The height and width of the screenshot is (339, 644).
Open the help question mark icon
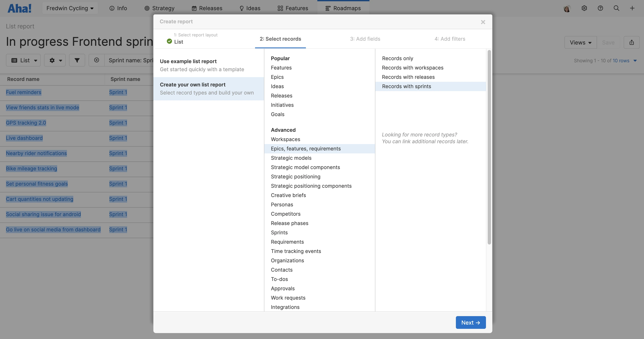[600, 8]
